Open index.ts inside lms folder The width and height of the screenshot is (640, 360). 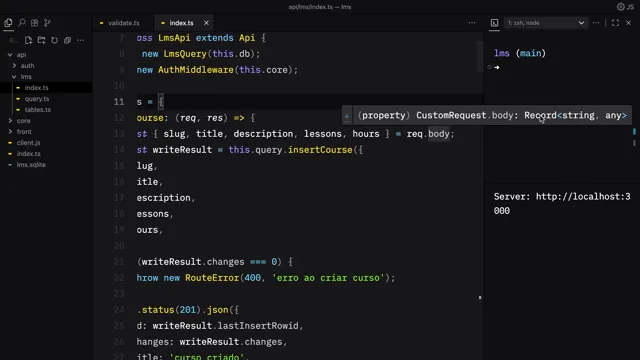pos(36,87)
